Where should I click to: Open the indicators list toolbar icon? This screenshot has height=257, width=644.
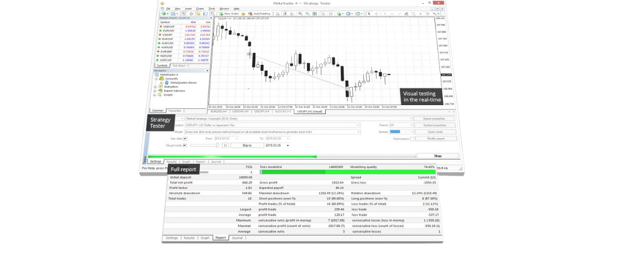click(x=339, y=14)
